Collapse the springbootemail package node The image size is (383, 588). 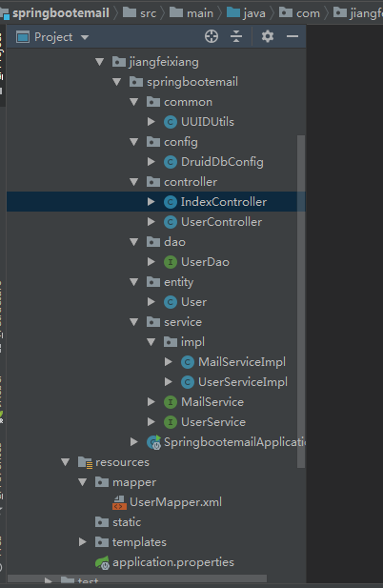pos(116,82)
